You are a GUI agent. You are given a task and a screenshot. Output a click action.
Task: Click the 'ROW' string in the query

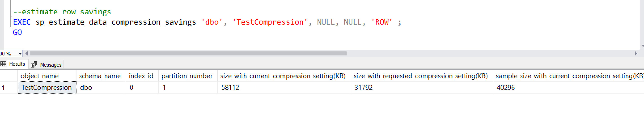coord(381,22)
